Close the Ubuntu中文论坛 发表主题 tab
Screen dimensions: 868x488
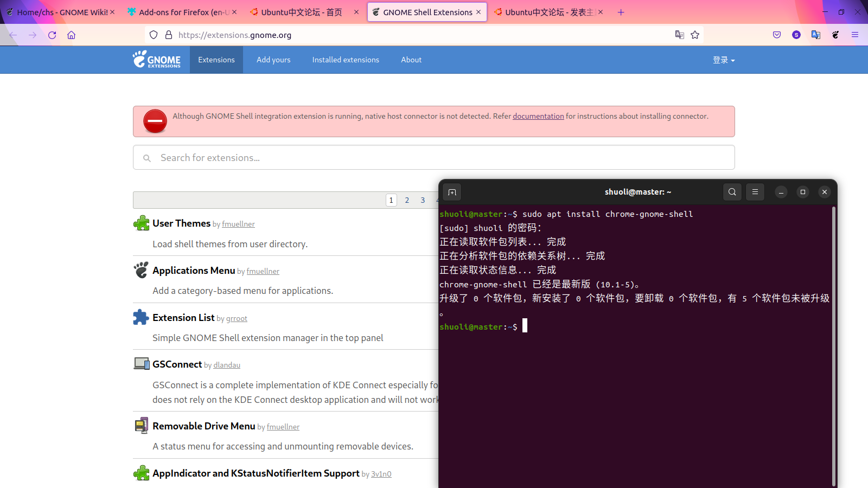(601, 12)
